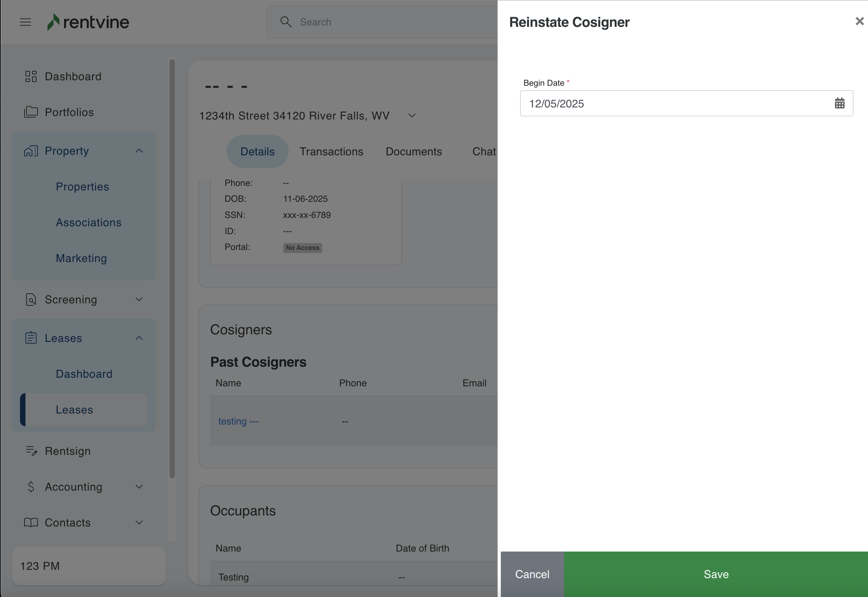
Task: Open the 'testing ---' past cosigner link
Action: pos(238,421)
